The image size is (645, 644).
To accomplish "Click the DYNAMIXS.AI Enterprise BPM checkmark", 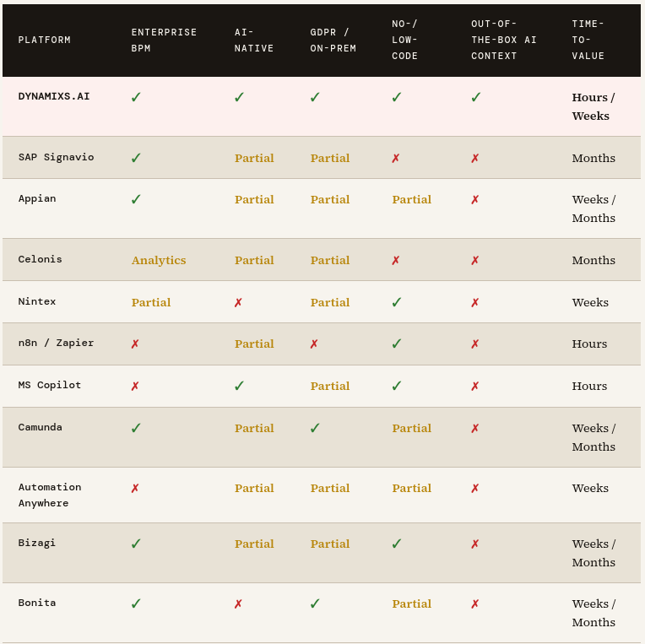I will (136, 97).
